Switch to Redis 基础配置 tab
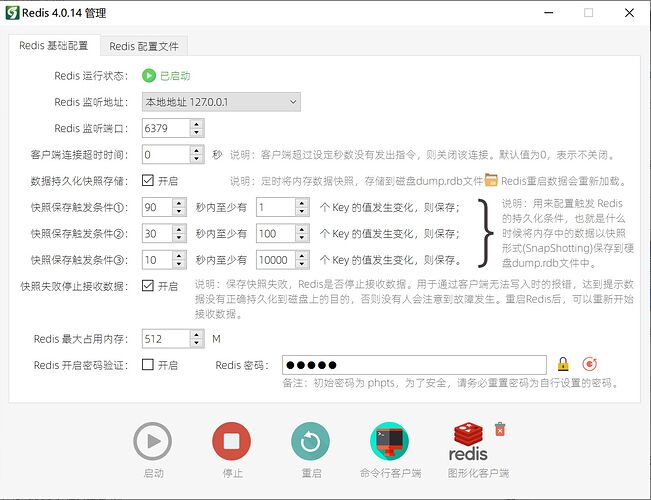The image size is (651, 500). 54,45
